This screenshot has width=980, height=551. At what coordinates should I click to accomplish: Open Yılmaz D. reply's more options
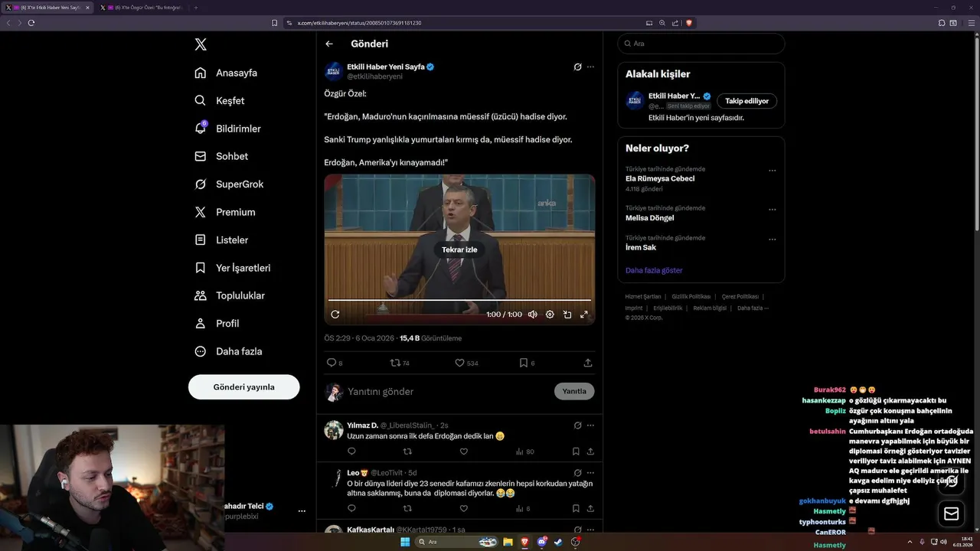tap(590, 425)
